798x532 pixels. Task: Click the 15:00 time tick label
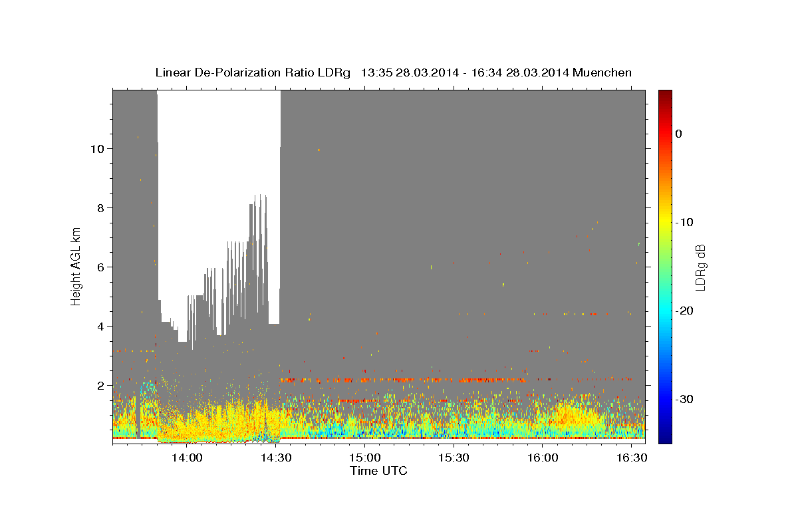(365, 458)
